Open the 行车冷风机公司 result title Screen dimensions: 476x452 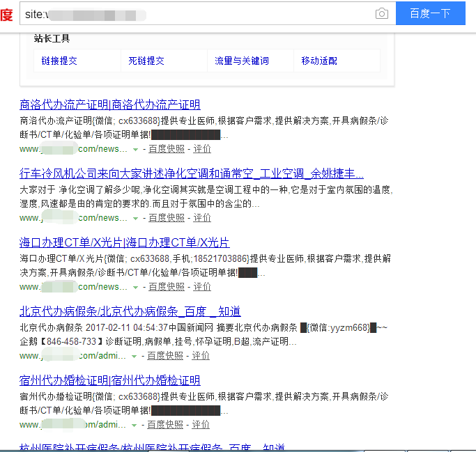192,173
